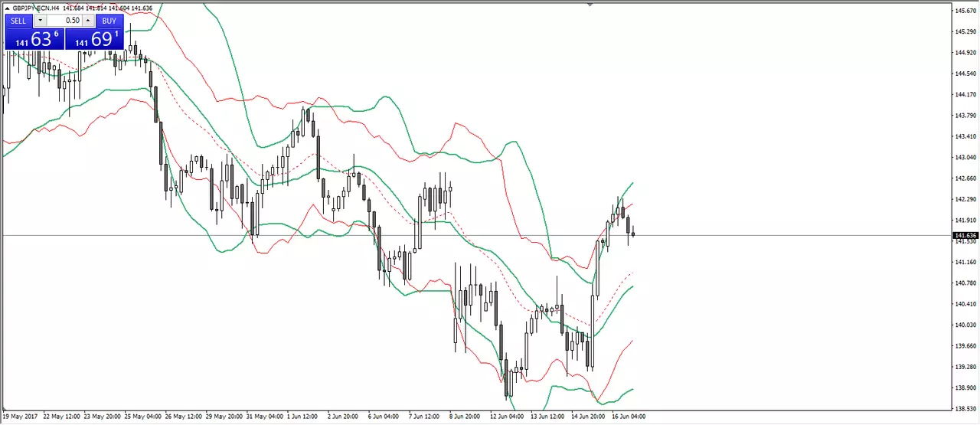
Task: Click the 0.50 lot volume field
Action: pyautogui.click(x=64, y=21)
